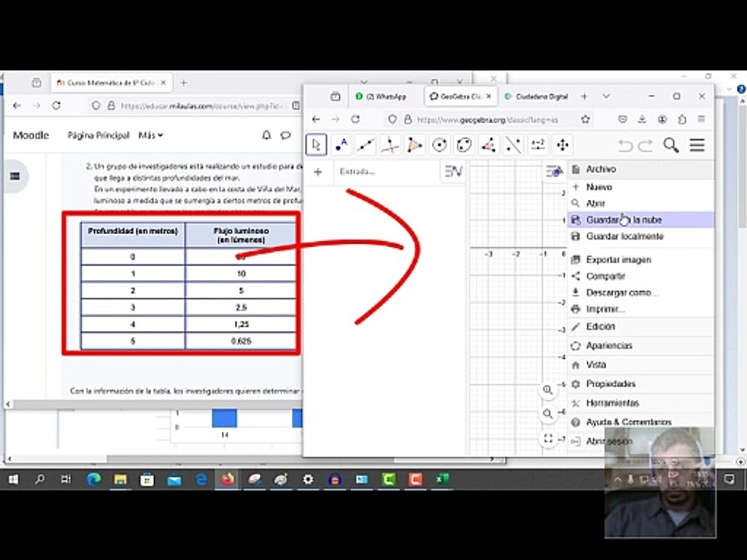Click GeoGebra Undo arrow
The width and height of the screenshot is (747, 560).
tap(625, 145)
